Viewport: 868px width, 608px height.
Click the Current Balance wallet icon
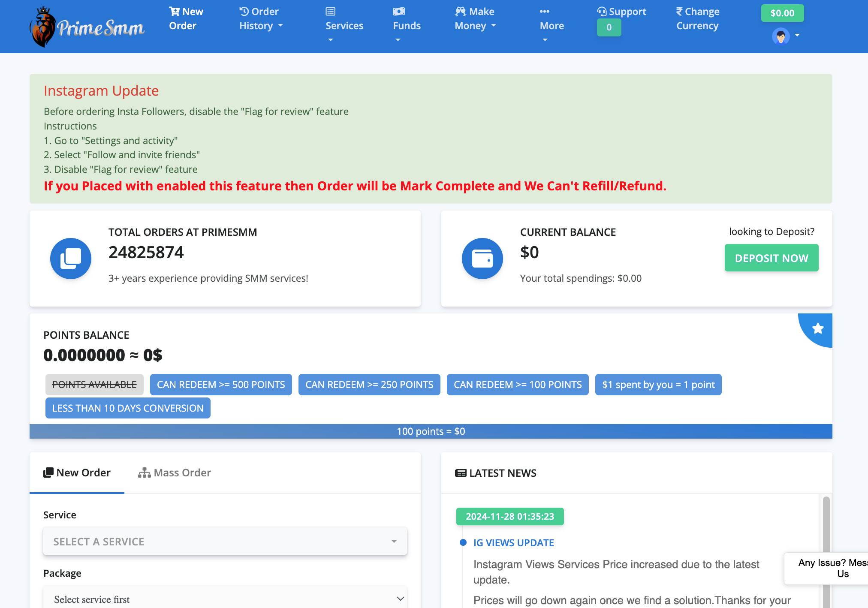point(482,259)
